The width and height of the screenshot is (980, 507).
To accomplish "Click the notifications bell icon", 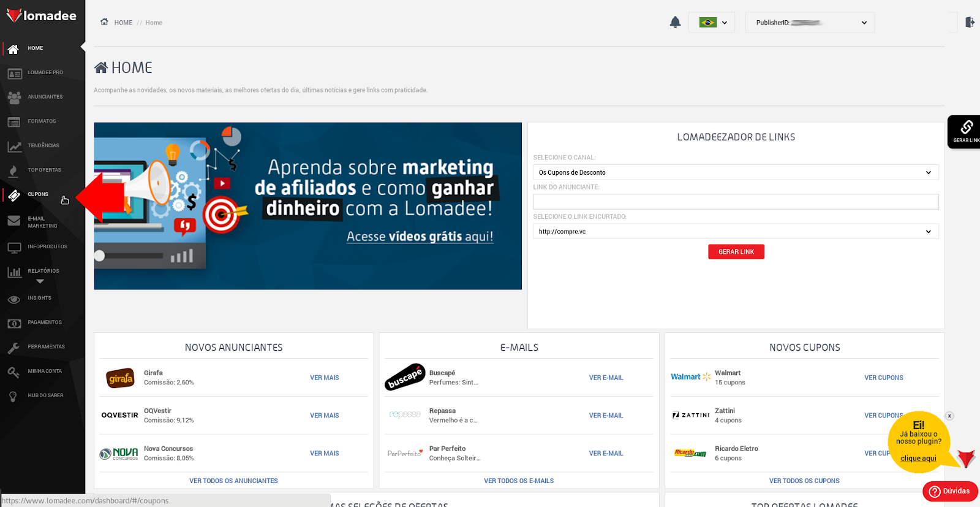I will (675, 22).
